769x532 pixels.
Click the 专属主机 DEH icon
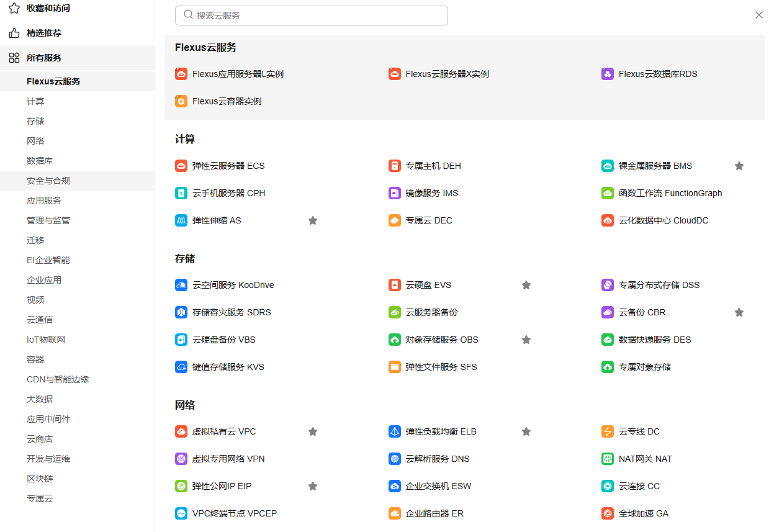pyautogui.click(x=395, y=166)
